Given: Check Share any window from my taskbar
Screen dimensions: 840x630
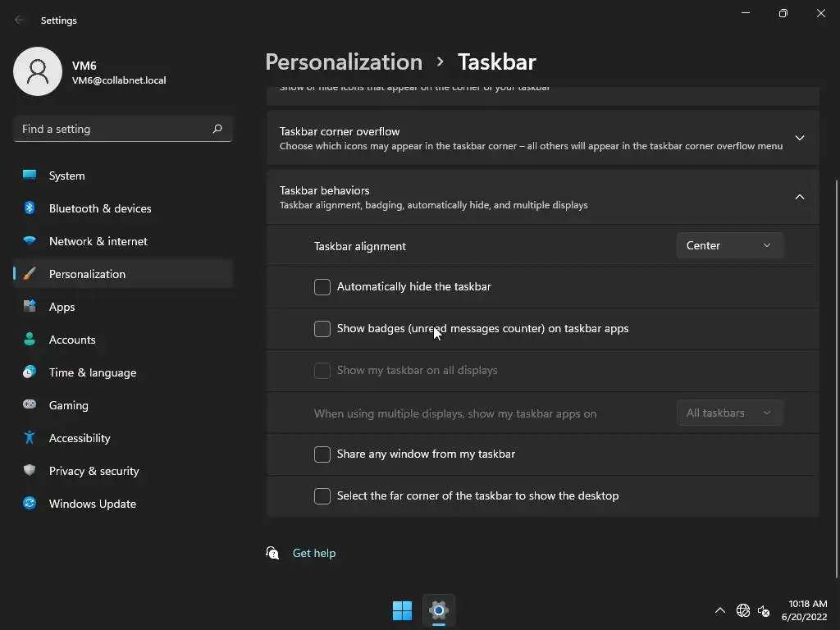Looking at the screenshot, I should click(322, 454).
